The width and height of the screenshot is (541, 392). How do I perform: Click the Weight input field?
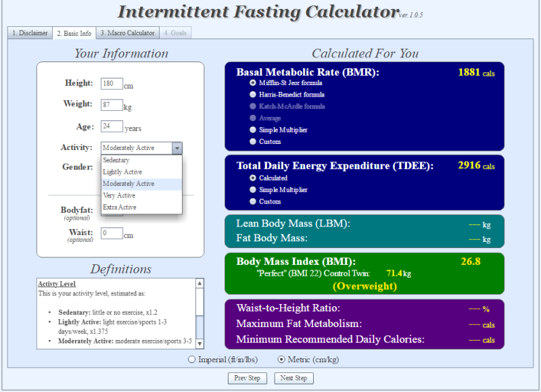[112, 105]
